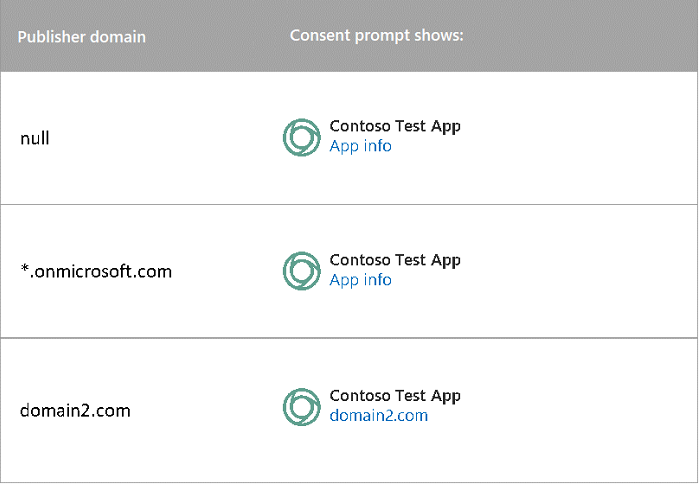Open App info link in *.onmicrosoft.com row

tap(360, 280)
